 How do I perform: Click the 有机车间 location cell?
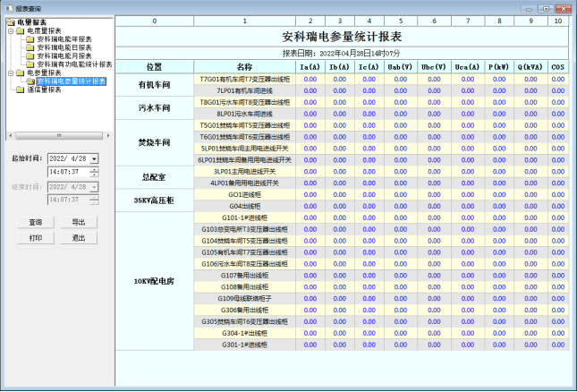(x=155, y=85)
